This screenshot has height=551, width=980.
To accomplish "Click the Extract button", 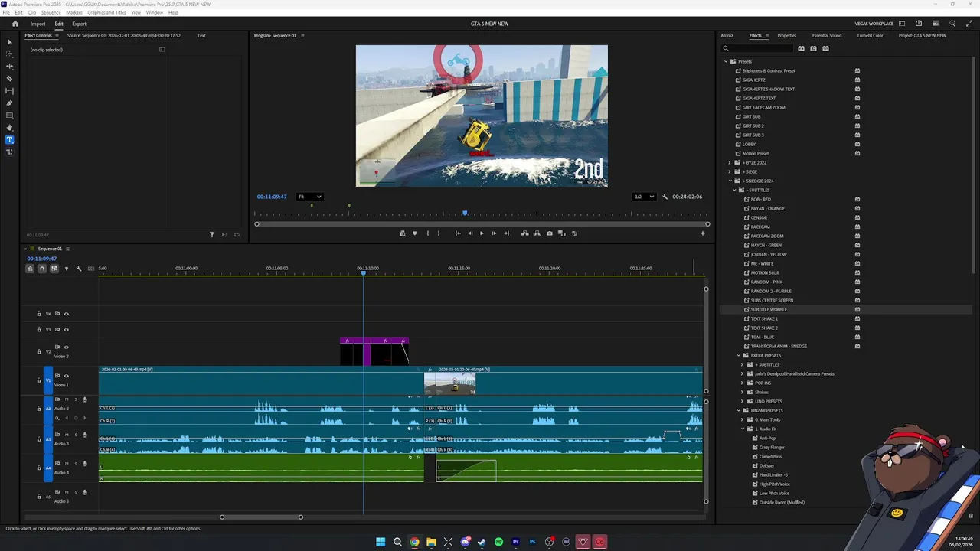I will pos(537,233).
